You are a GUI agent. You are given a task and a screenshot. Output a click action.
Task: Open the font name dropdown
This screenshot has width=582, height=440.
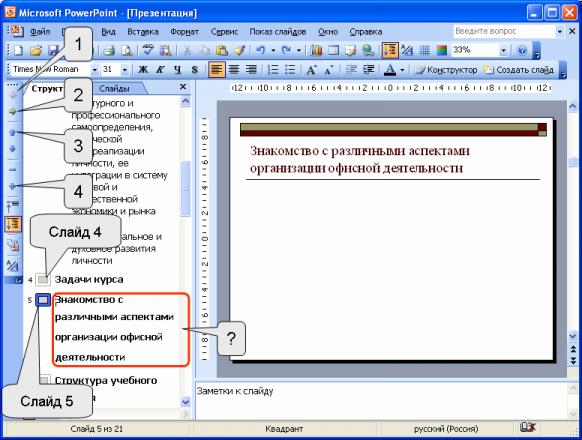click(x=95, y=70)
